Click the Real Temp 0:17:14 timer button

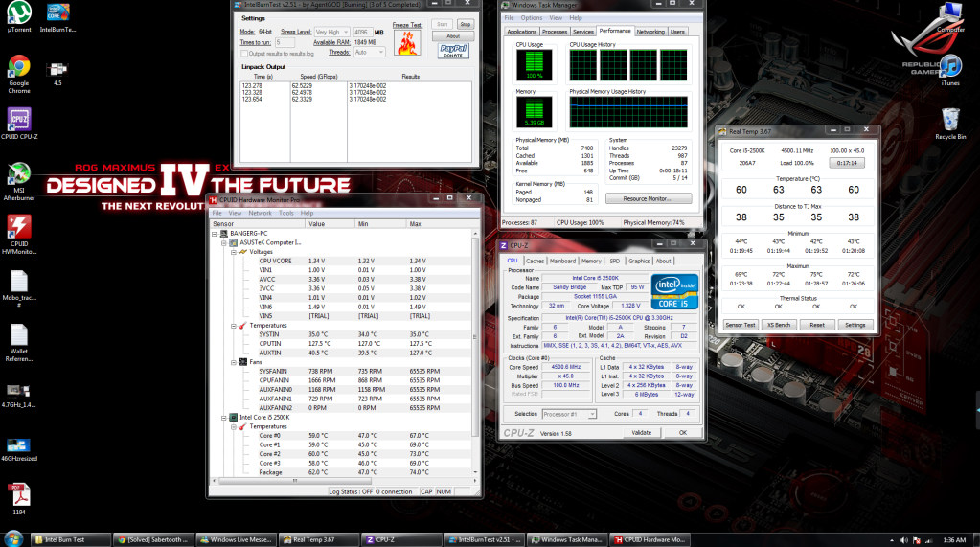tap(847, 163)
